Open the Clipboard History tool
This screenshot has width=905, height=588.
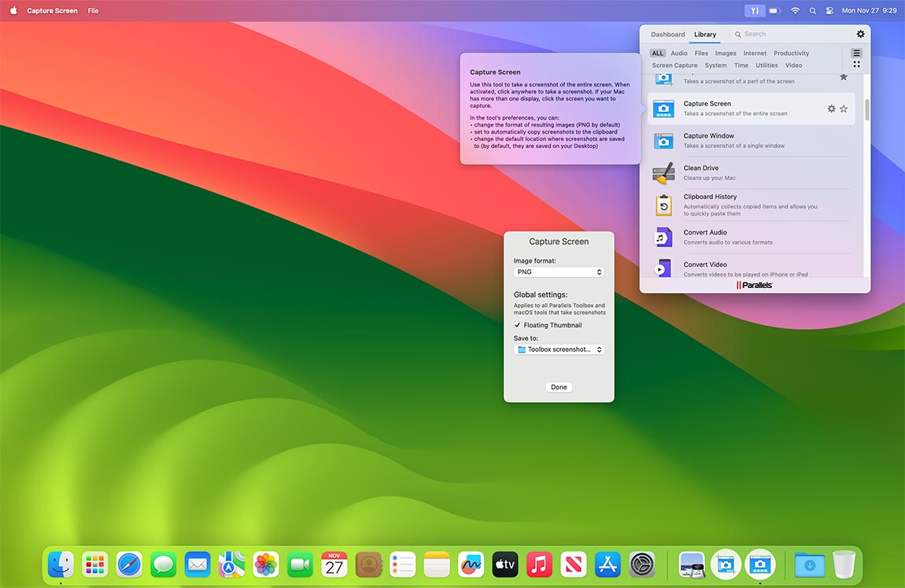point(710,205)
